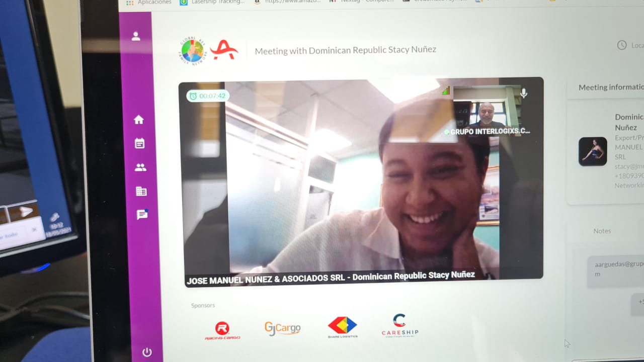Open the Racing Cargo sponsor logo
This screenshot has height=362, width=644.
coord(222,330)
